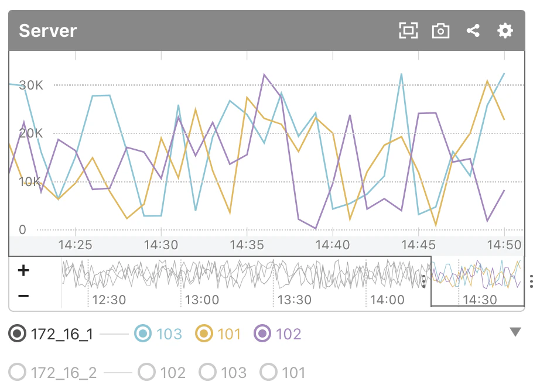Enable series 103 under 172_16_2
The height and width of the screenshot is (392, 540).
point(207,372)
